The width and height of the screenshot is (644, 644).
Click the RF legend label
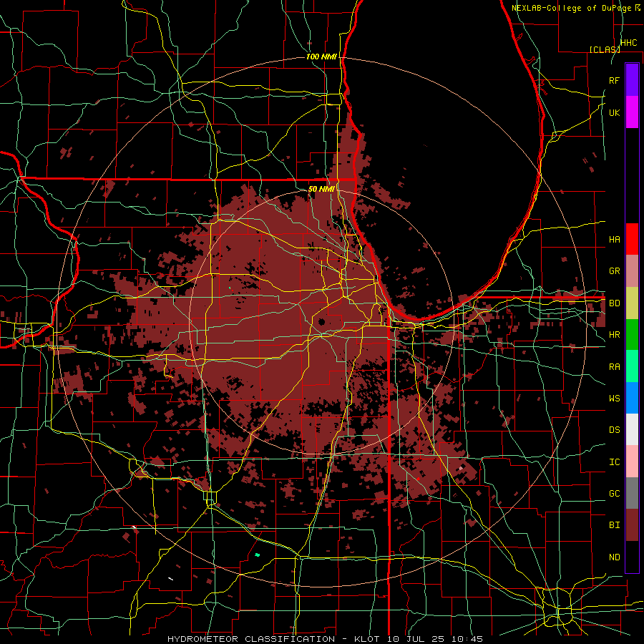614,80
